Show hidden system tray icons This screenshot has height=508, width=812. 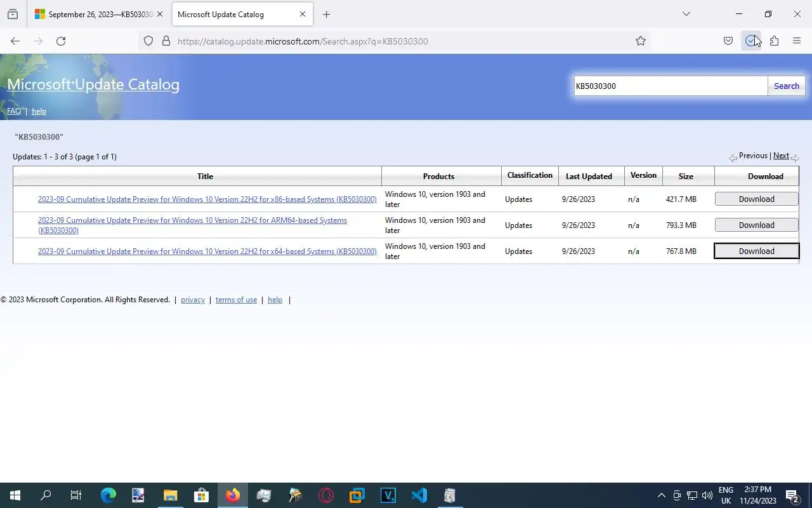click(x=661, y=495)
